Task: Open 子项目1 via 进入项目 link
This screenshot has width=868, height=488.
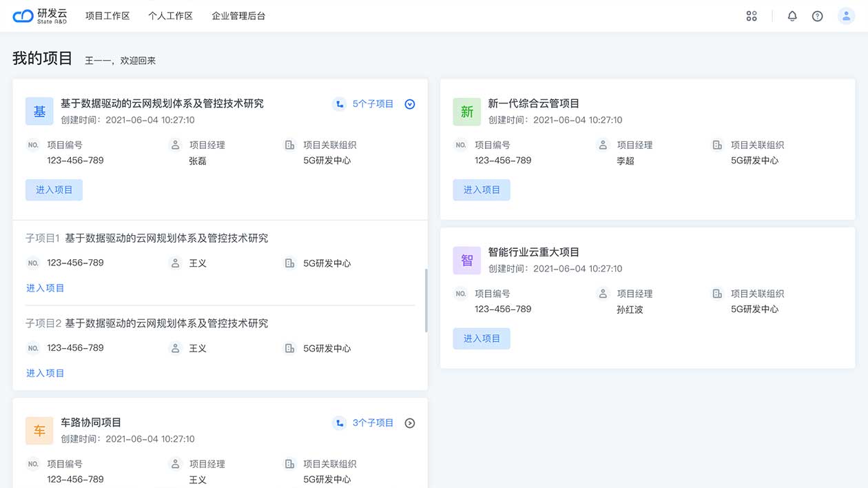Action: pyautogui.click(x=45, y=288)
